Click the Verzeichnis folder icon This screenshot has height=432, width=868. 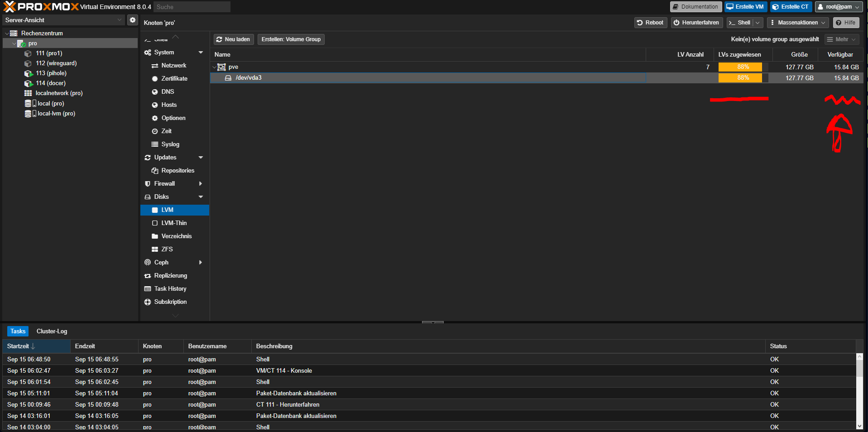tap(155, 236)
